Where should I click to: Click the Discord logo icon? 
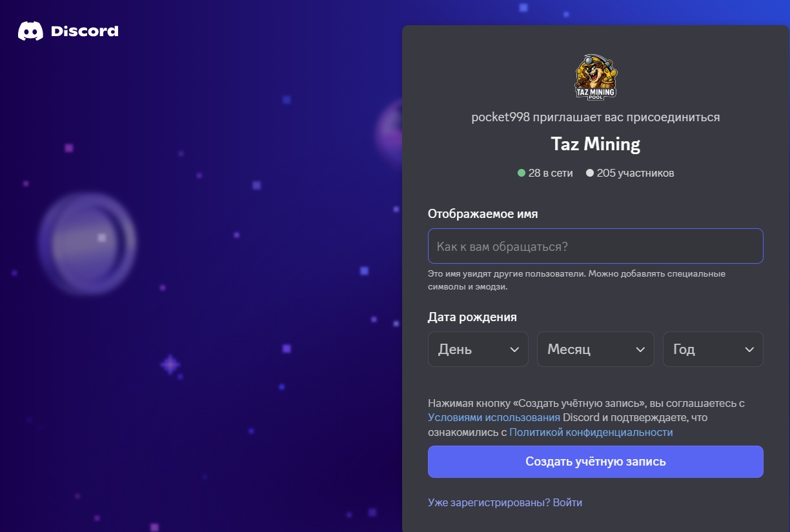[30, 31]
